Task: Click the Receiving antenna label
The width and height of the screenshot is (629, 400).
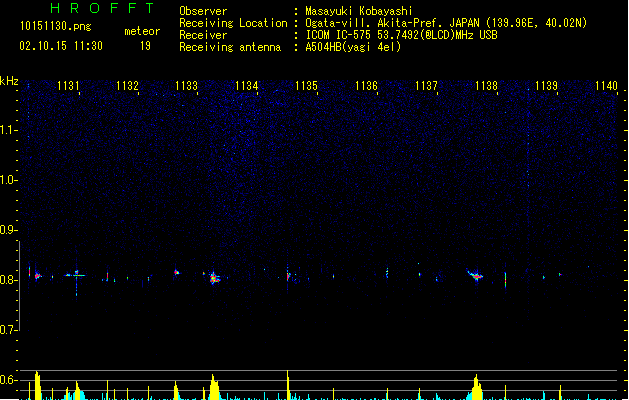Action: click(x=230, y=47)
